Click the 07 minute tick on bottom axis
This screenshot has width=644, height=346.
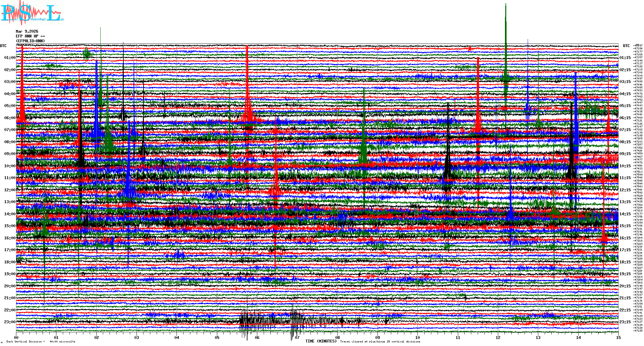pyautogui.click(x=297, y=337)
